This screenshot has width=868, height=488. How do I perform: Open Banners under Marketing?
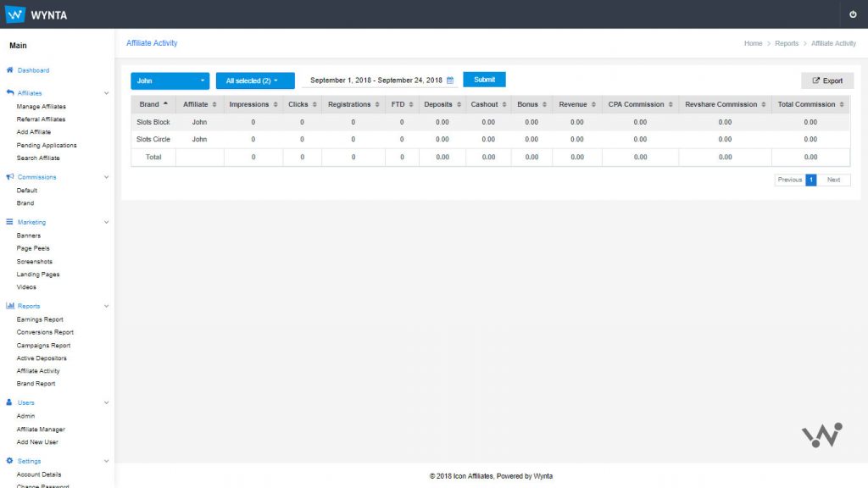[28, 236]
